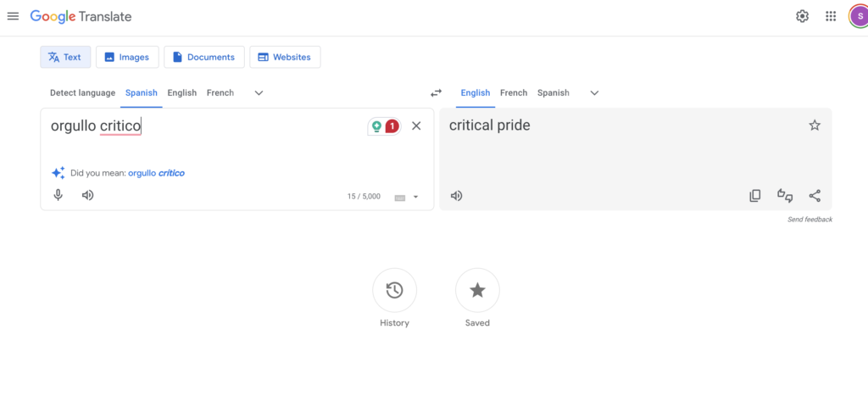
Task: Clear the source text with X
Action: (416, 126)
